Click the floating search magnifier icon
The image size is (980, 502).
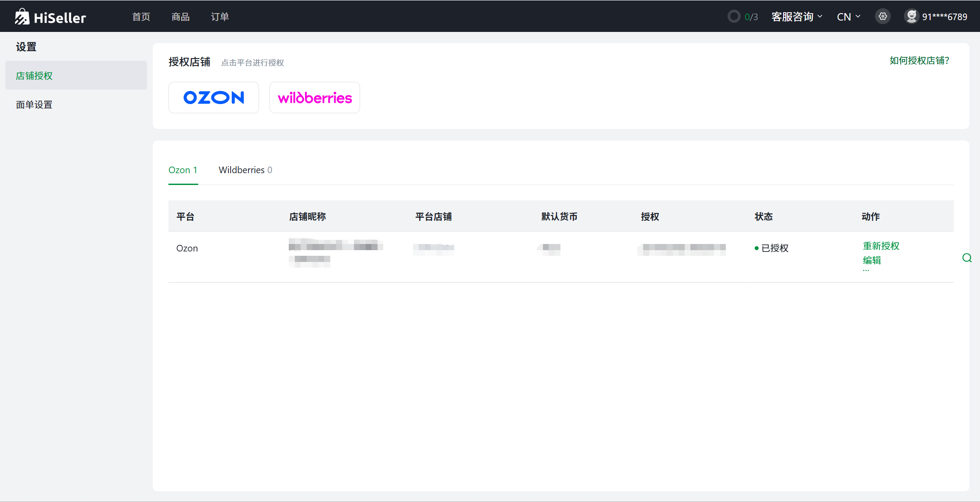point(967,258)
